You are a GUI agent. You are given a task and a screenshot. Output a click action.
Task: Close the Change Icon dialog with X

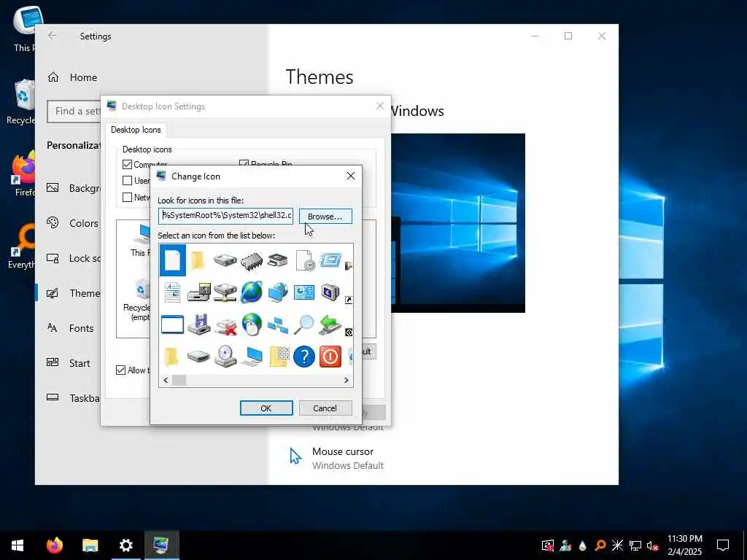click(351, 176)
